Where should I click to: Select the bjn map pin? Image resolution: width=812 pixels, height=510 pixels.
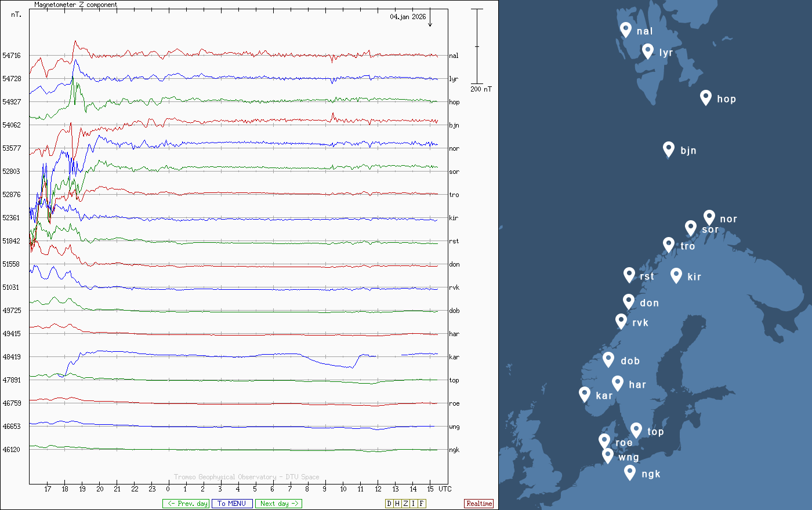tap(669, 149)
